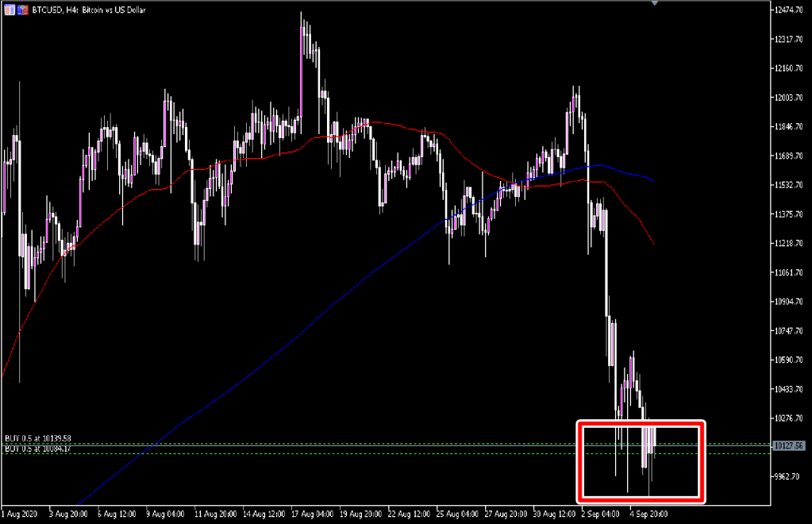The image size is (812, 524).
Task: Click the chart shift triangle at the top
Action: (654, 4)
